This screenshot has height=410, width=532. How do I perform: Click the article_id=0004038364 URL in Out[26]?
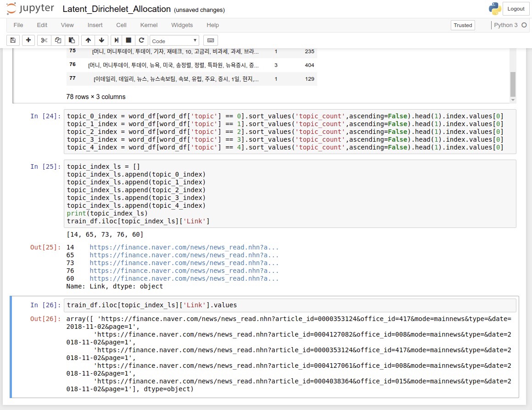tap(288, 385)
